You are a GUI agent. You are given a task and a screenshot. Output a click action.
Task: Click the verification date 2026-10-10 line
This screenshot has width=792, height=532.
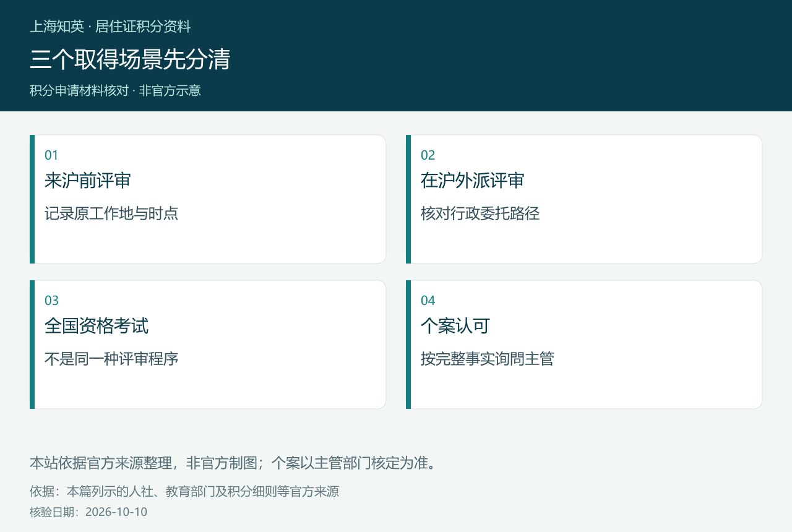point(88,512)
